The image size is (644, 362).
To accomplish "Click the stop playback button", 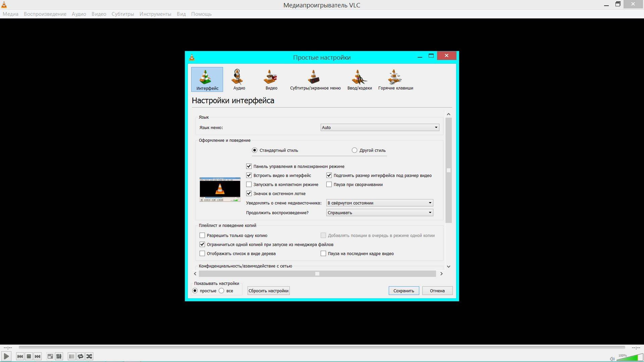I will pyautogui.click(x=29, y=356).
